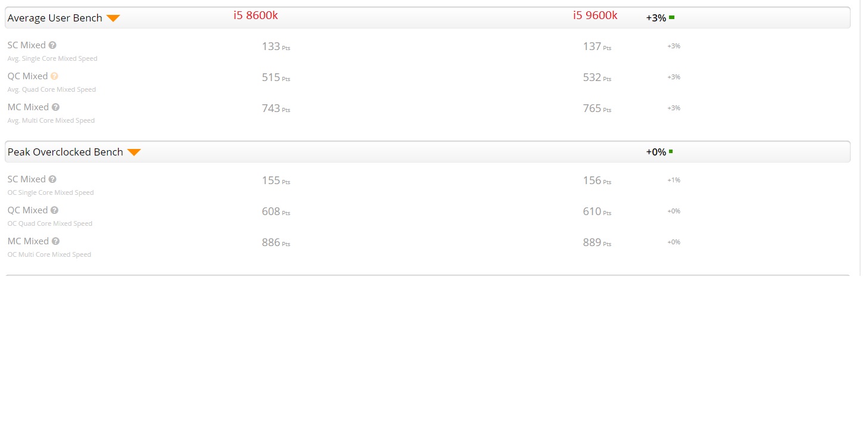Select the i5 9600k column label
The width and height of the screenshot is (868, 429).
[x=595, y=15]
